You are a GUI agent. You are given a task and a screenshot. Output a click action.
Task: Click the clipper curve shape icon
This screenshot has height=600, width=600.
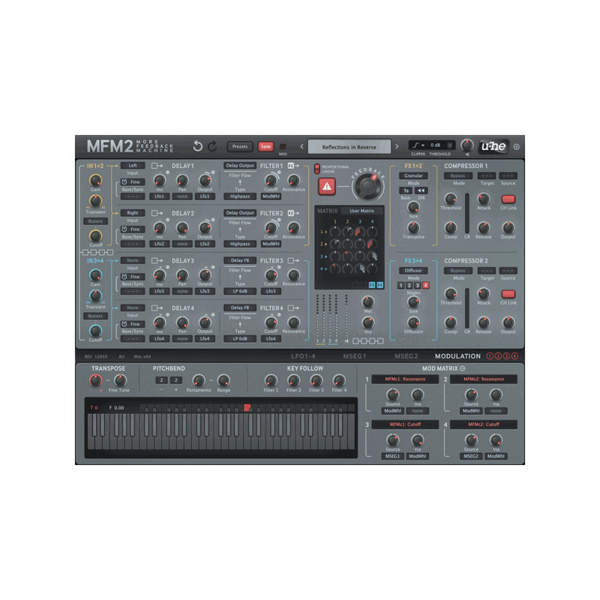pos(418,145)
